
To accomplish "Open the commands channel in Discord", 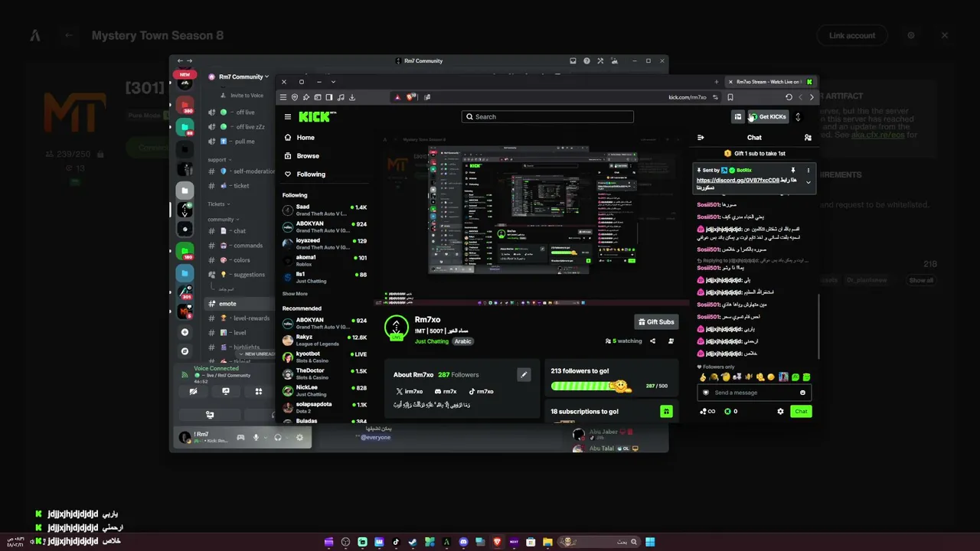I will click(x=239, y=246).
